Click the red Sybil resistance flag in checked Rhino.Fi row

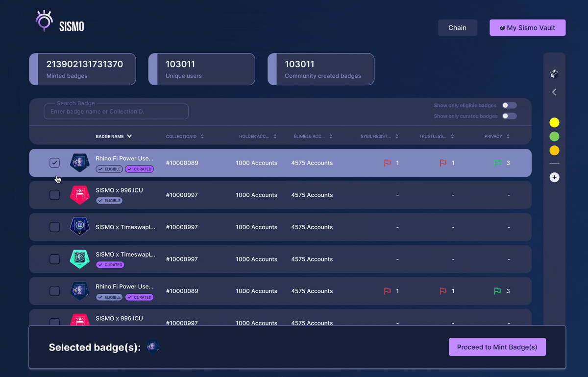(387, 163)
